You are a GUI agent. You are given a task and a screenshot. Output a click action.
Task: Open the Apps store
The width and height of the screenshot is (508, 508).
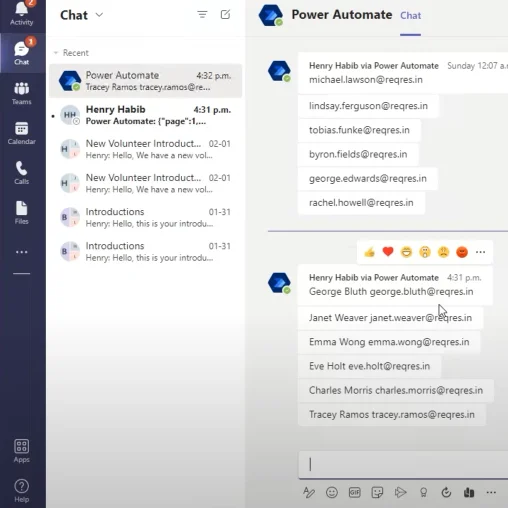tap(22, 451)
